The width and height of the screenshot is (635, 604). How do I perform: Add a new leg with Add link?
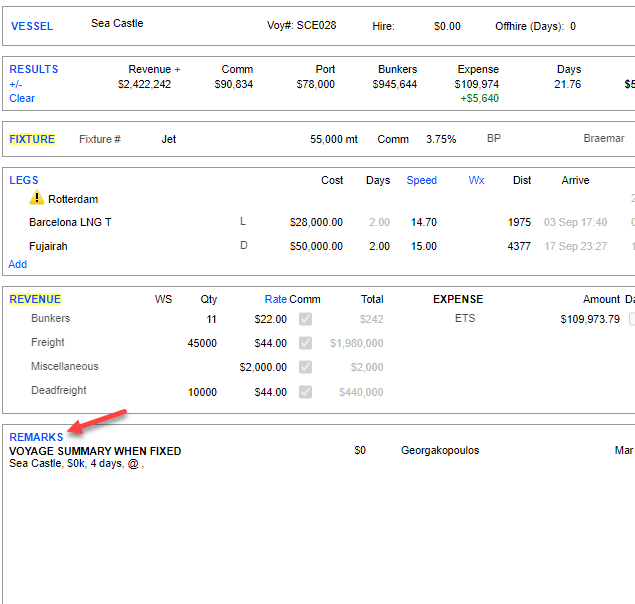[x=18, y=264]
